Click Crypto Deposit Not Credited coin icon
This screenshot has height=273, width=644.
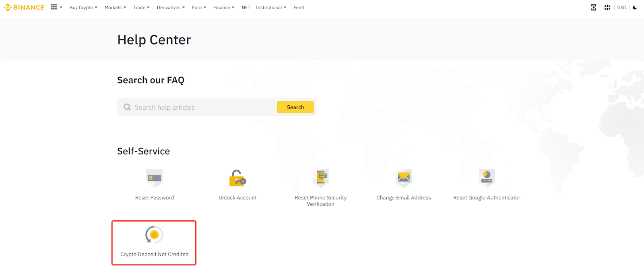pos(154,235)
